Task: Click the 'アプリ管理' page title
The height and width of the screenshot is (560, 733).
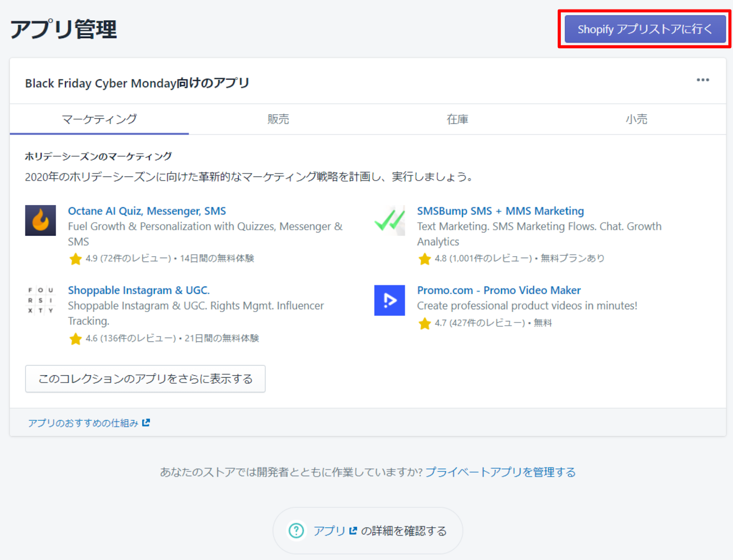Action: (64, 29)
